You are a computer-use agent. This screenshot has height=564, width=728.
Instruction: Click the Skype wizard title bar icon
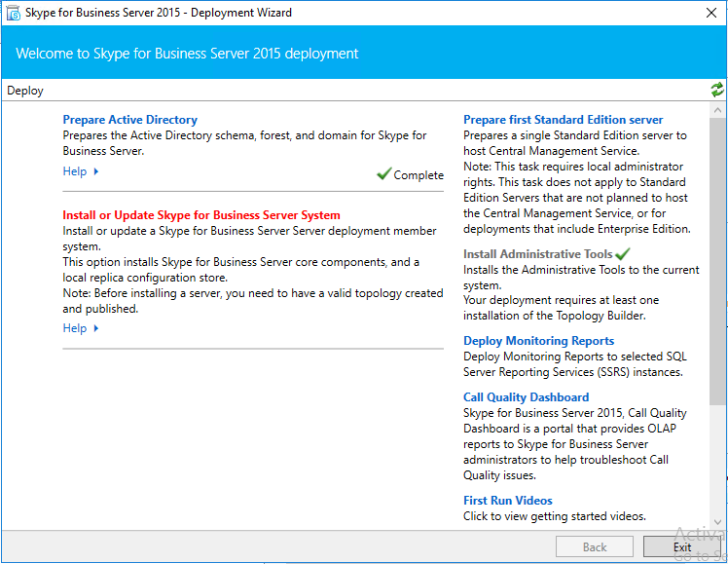[14, 13]
